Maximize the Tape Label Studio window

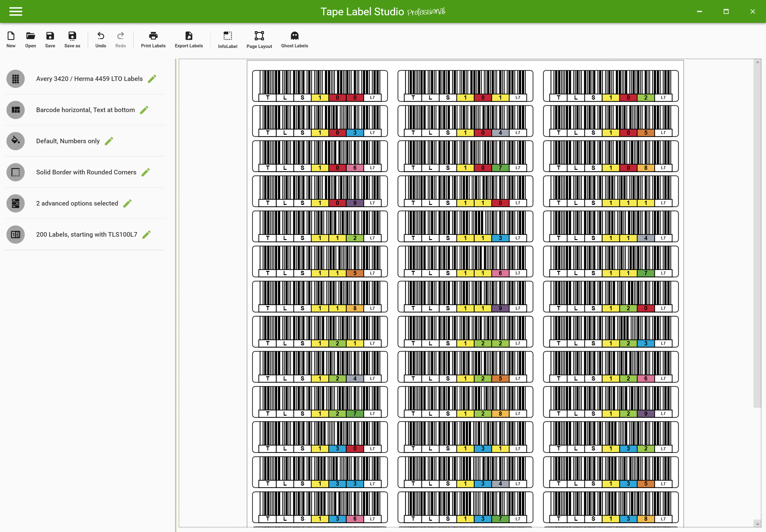tap(726, 12)
